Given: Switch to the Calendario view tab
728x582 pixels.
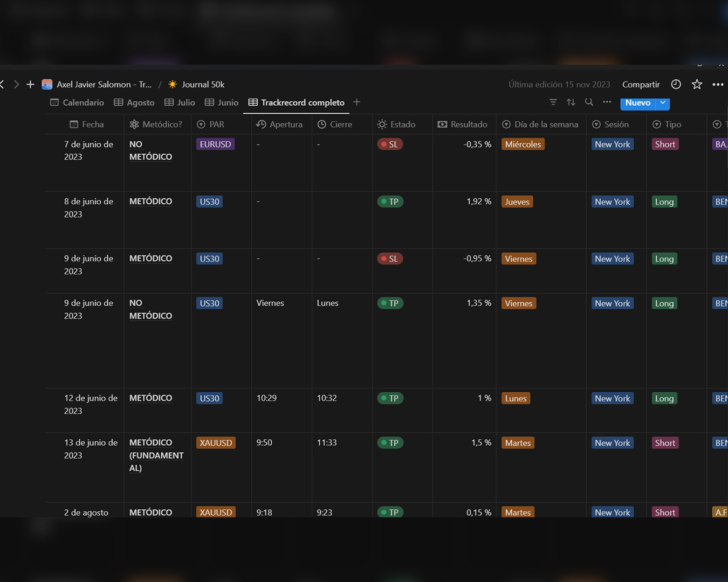Looking at the screenshot, I should coord(77,102).
